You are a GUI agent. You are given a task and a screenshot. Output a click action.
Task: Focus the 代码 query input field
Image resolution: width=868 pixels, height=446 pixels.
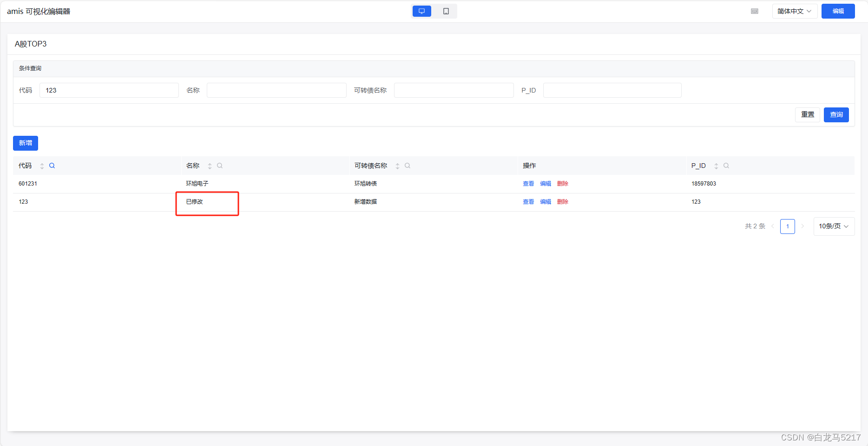109,90
